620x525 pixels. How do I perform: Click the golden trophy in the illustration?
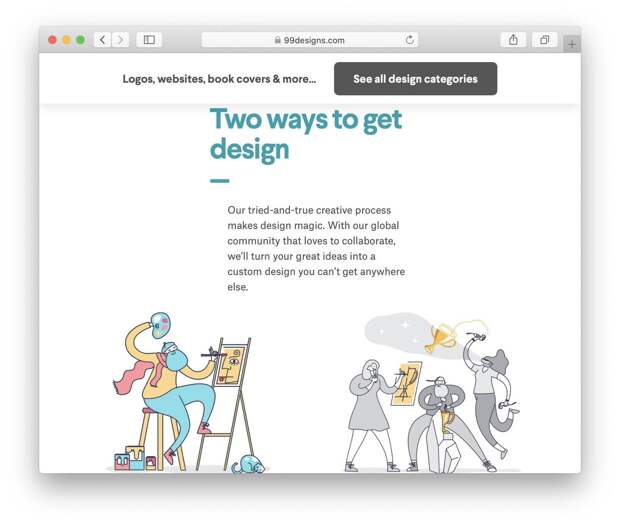[x=439, y=338]
